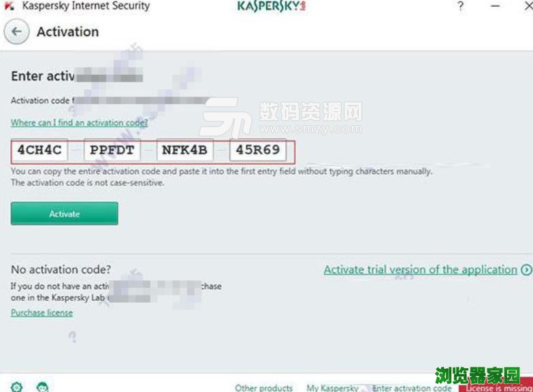Open 'Activate trial version of the application' link
Image resolution: width=533 pixels, height=392 pixels.
click(421, 269)
